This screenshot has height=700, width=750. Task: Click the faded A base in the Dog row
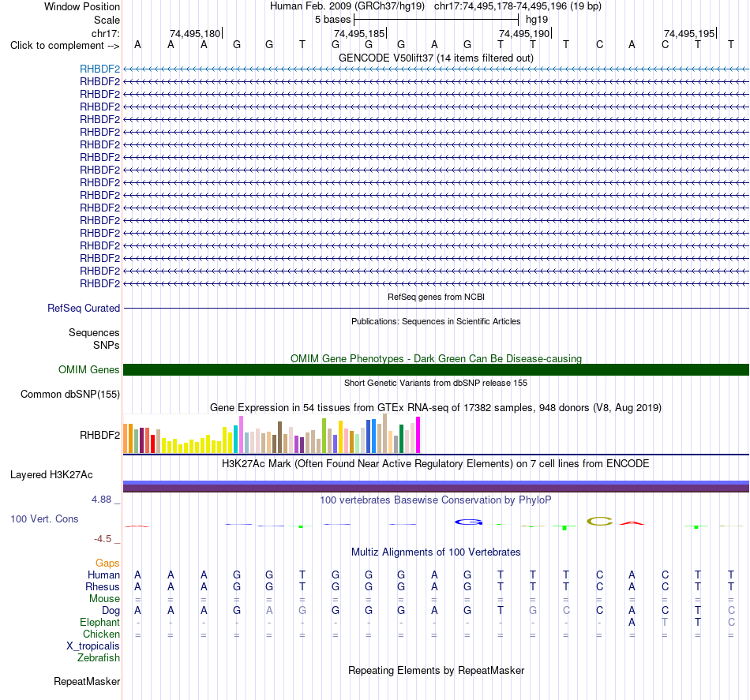(269, 611)
